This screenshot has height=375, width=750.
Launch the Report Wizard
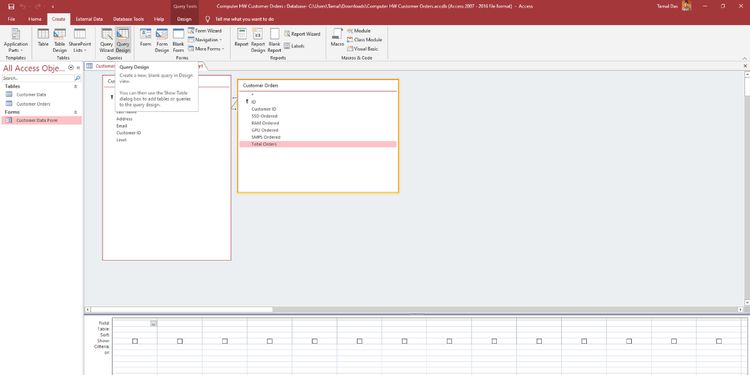(302, 34)
